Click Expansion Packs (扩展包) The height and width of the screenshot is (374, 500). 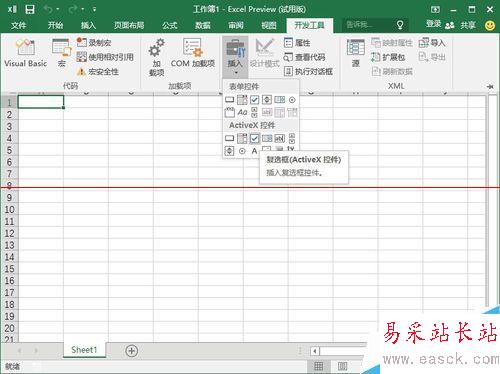tap(388, 57)
